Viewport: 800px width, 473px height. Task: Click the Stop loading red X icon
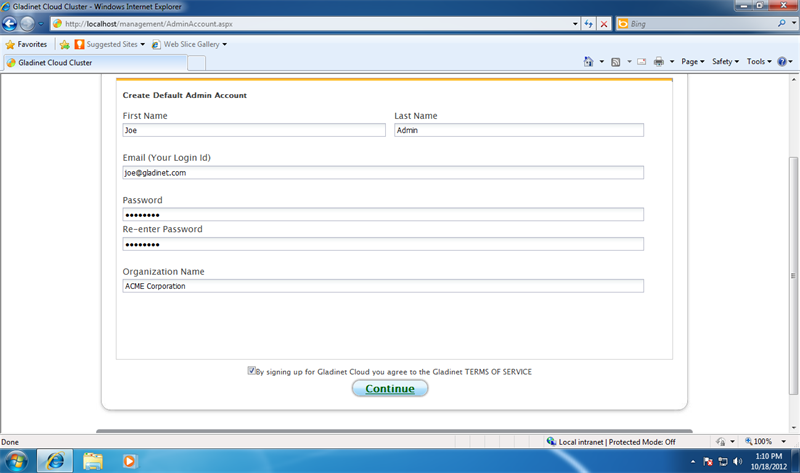point(604,24)
